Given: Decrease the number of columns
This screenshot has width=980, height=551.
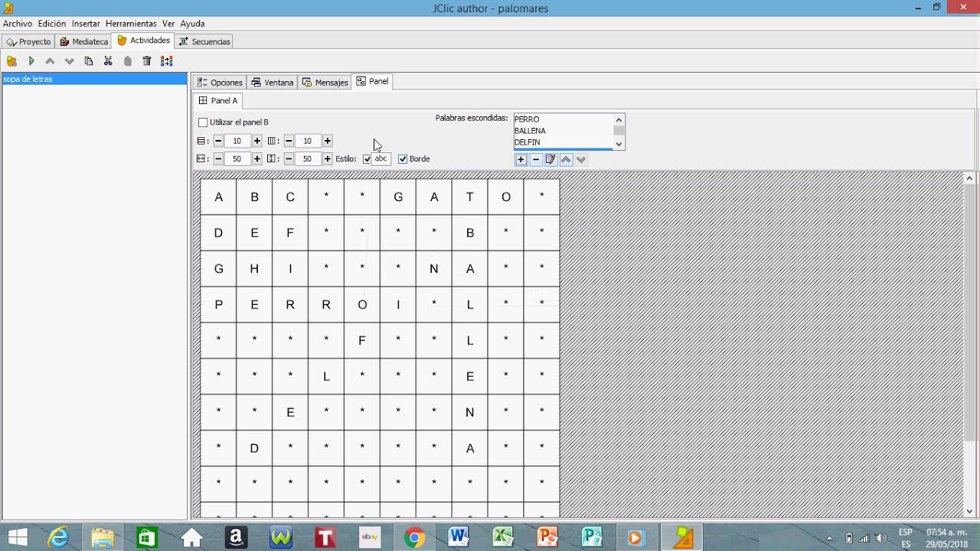Looking at the screenshot, I should pos(289,141).
